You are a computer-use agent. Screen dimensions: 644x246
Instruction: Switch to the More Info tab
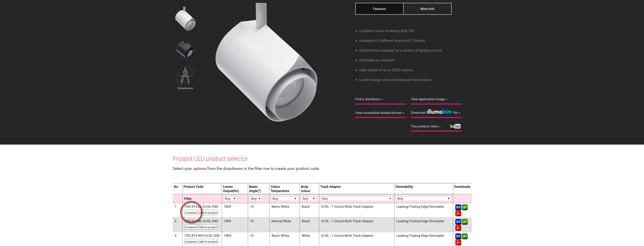[x=427, y=9]
